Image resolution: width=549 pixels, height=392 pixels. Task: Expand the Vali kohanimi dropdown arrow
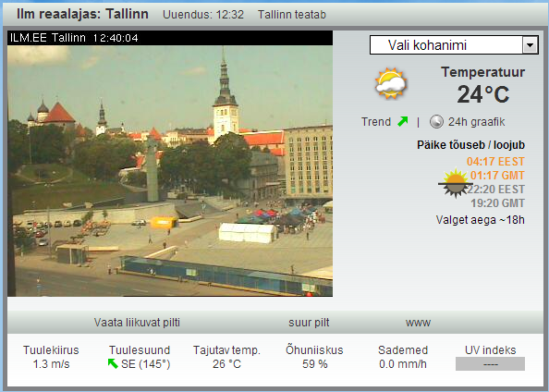click(x=531, y=45)
